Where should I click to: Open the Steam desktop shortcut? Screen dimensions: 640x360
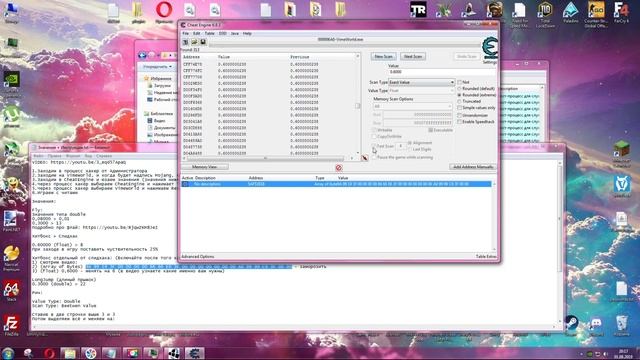[571, 324]
